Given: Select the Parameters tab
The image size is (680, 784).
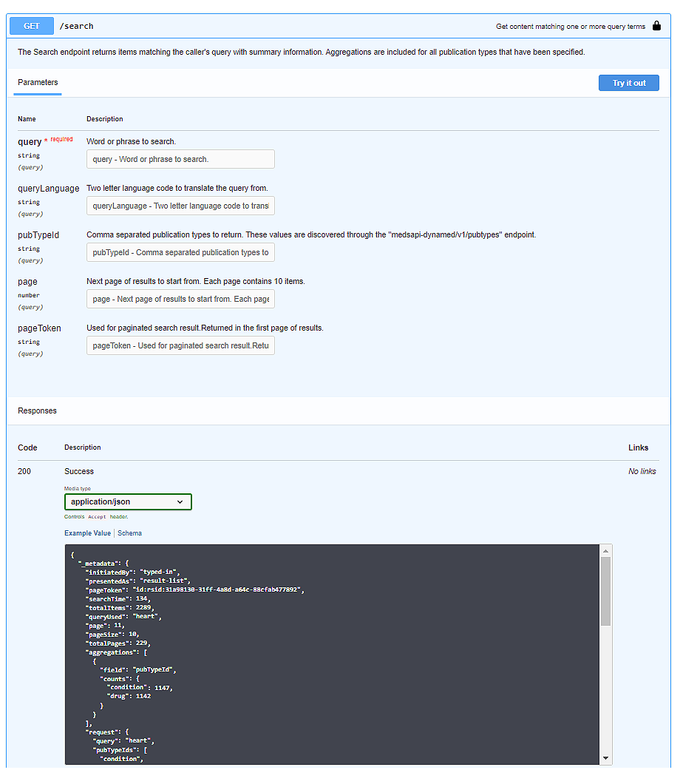Looking at the screenshot, I should 38,83.
